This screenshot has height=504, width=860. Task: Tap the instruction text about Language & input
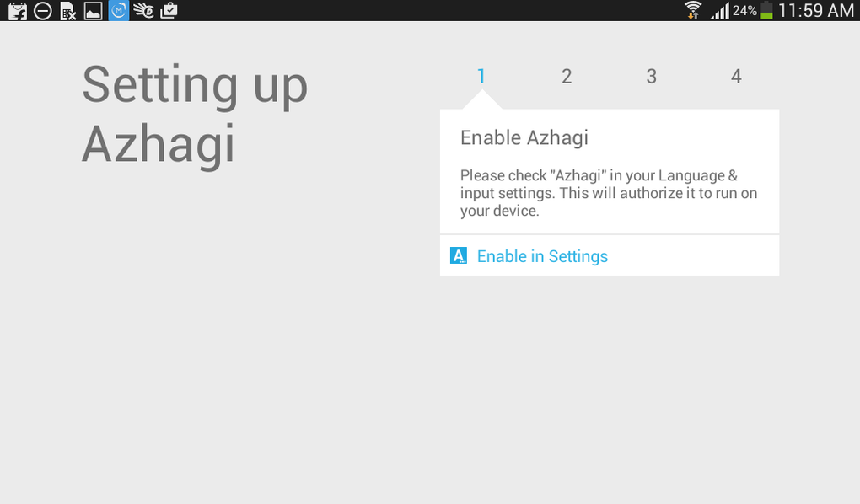tap(608, 193)
